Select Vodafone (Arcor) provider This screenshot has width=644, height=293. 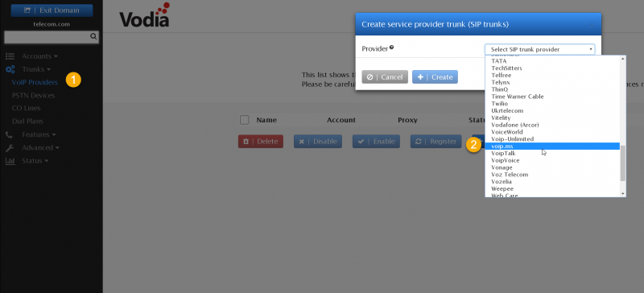pyautogui.click(x=552, y=125)
